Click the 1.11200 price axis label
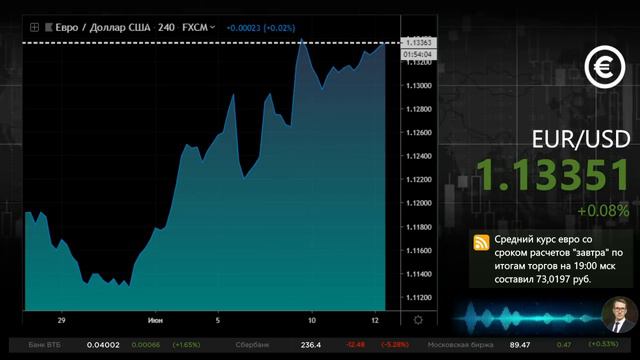 pos(419,298)
